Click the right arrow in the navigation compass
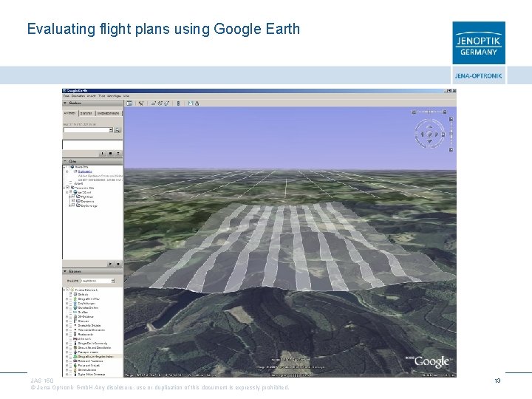This screenshot has height=399, width=532. pyautogui.click(x=437, y=134)
